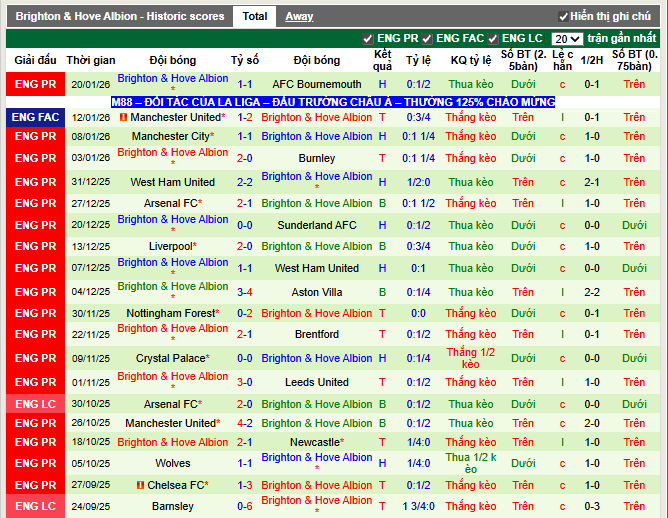Click the Newcastle team name

314,442
